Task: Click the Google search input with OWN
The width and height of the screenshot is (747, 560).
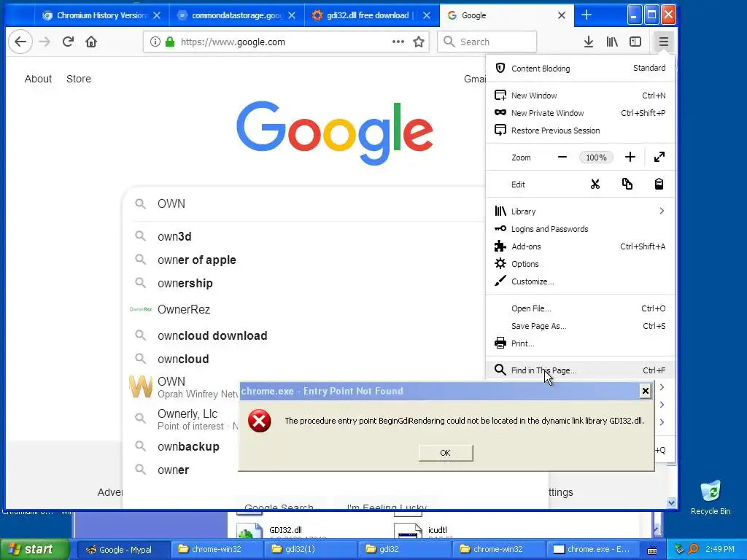Action: tap(320, 204)
